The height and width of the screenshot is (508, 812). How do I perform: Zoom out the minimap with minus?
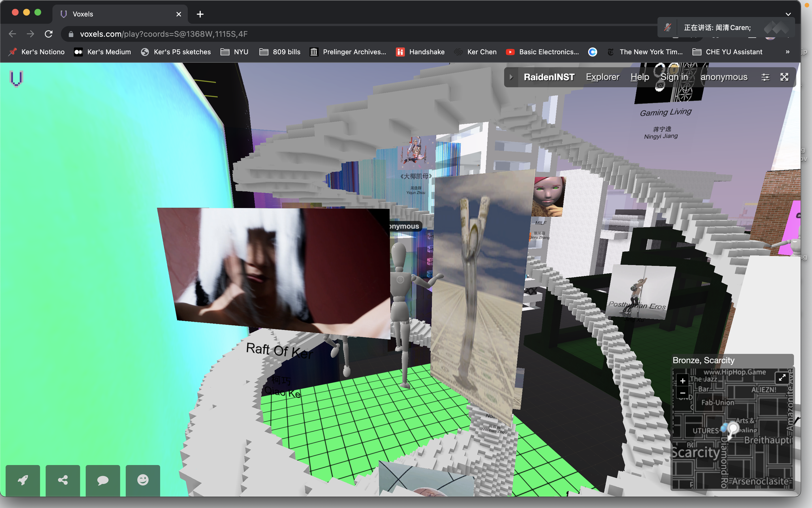682,393
